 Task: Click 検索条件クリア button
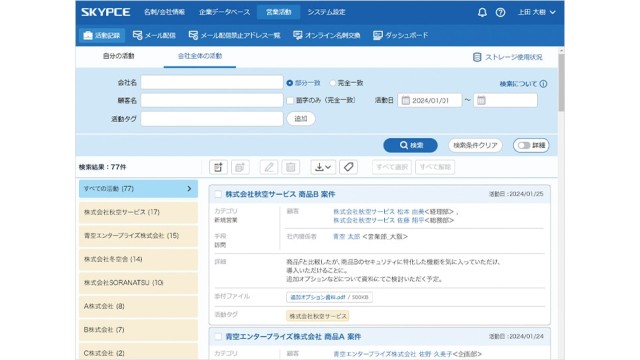tap(475, 145)
